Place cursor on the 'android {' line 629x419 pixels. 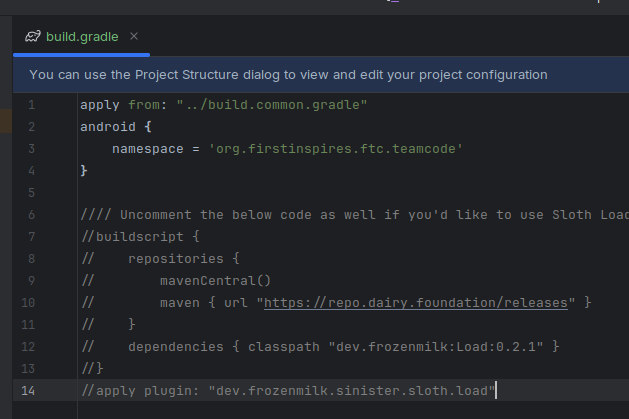pos(116,127)
